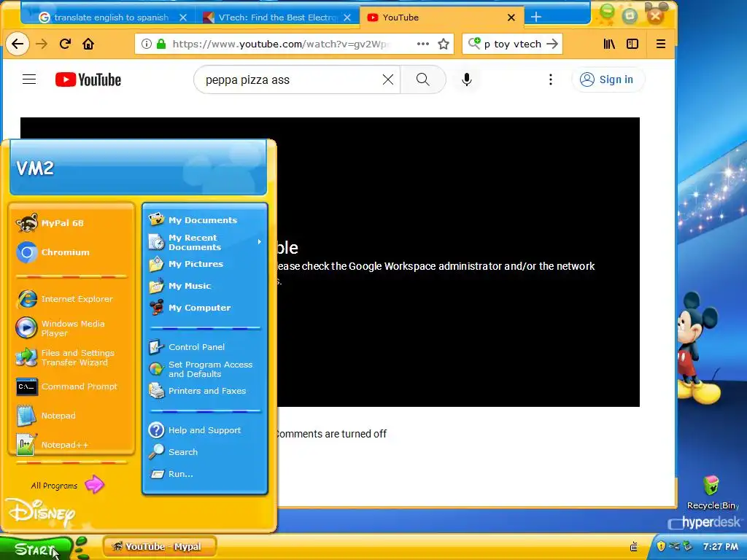Open My Documents
Image resolution: width=747 pixels, height=560 pixels.
(x=205, y=220)
